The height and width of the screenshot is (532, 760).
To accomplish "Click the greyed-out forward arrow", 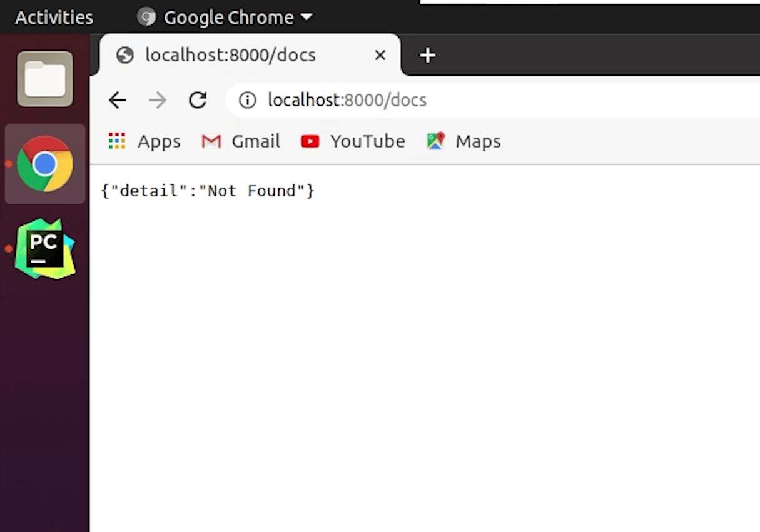I will (x=158, y=100).
